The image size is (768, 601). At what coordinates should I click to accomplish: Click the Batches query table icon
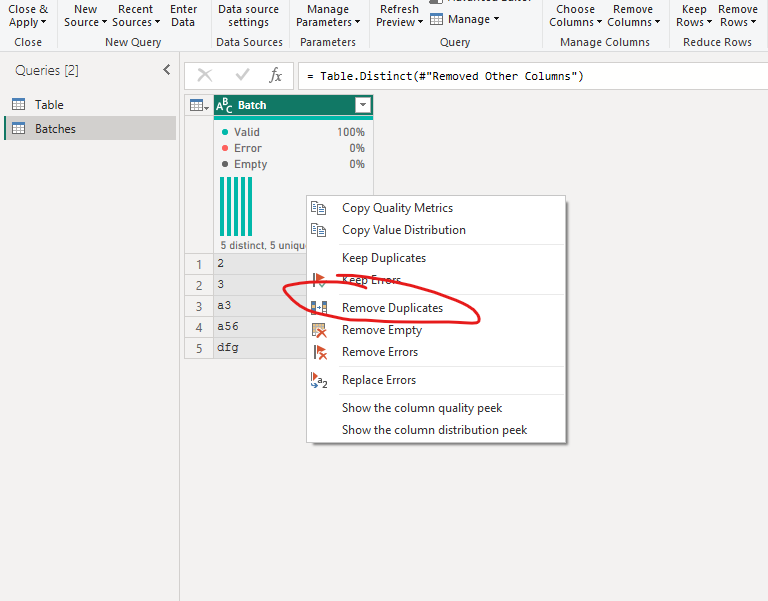point(19,128)
